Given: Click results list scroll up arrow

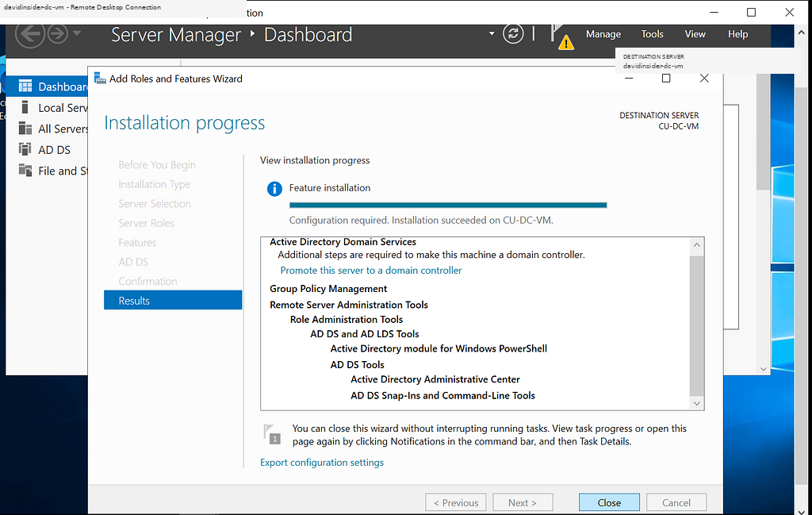Looking at the screenshot, I should coord(697,245).
